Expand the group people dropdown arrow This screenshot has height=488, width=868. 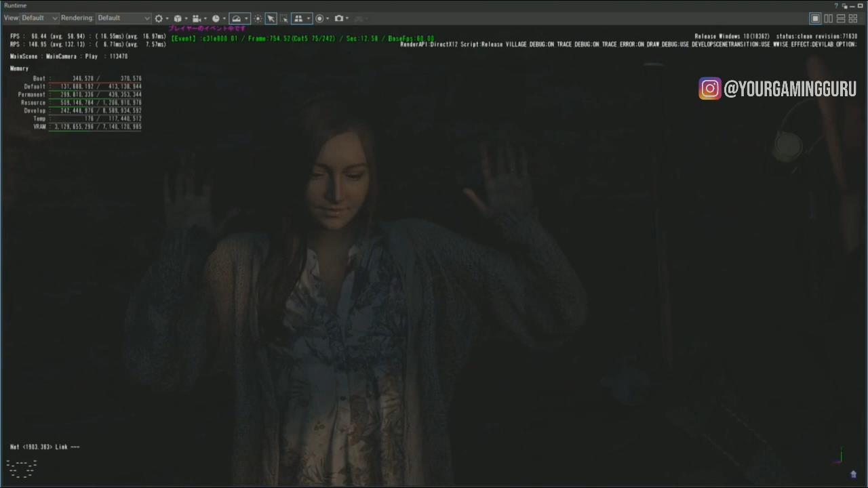pyautogui.click(x=309, y=18)
